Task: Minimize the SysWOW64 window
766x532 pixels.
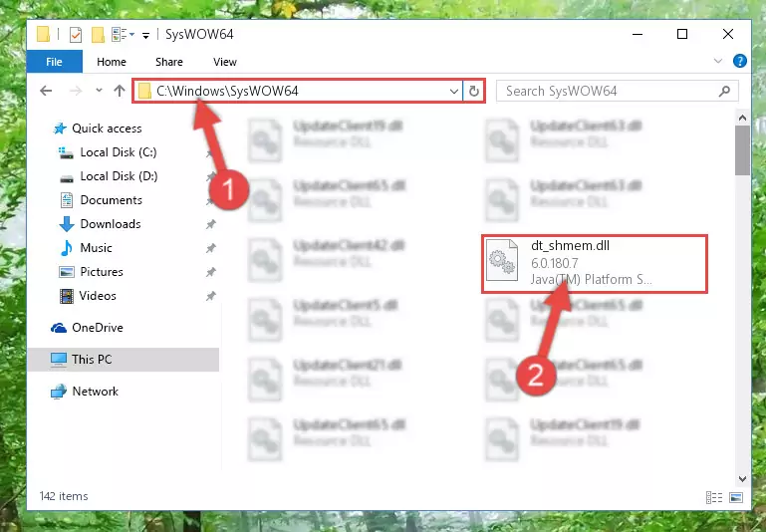Action: click(x=638, y=34)
